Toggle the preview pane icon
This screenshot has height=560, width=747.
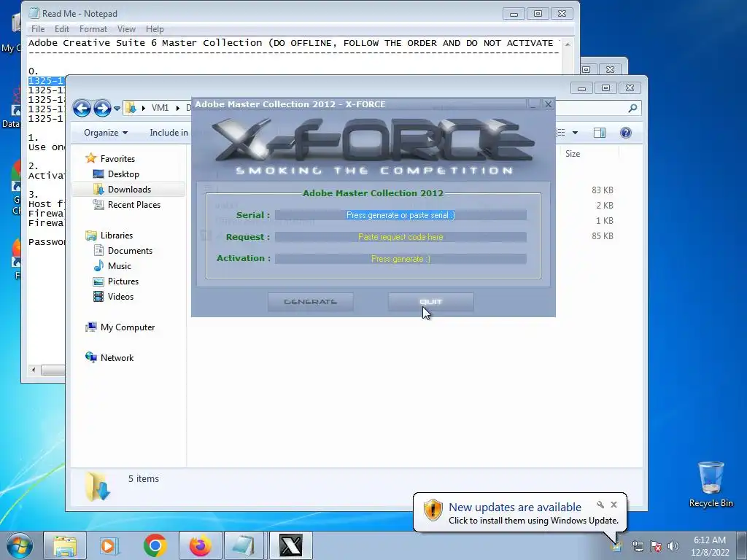pyautogui.click(x=600, y=133)
